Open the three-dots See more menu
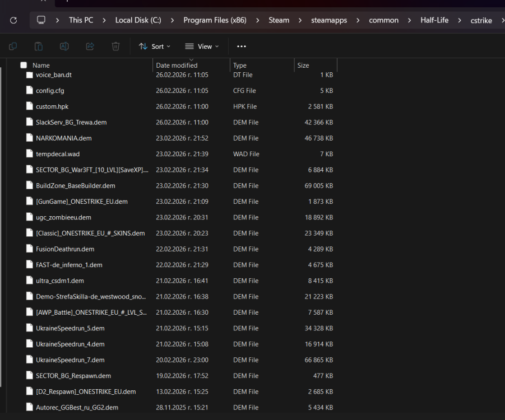This screenshot has width=505, height=420. tap(242, 46)
